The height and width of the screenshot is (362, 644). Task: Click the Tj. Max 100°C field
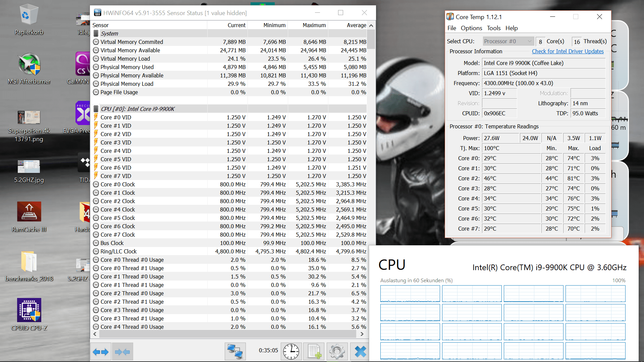(x=511, y=148)
